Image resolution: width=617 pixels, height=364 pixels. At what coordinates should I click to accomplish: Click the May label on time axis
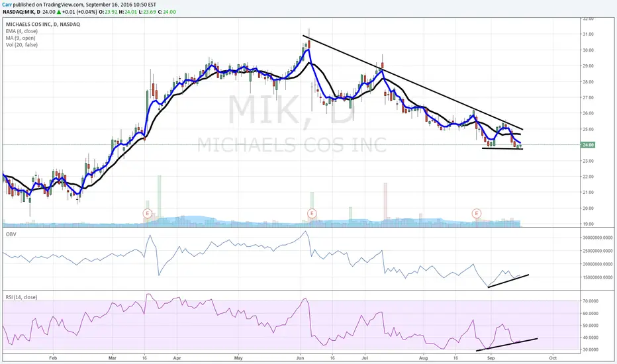point(238,358)
